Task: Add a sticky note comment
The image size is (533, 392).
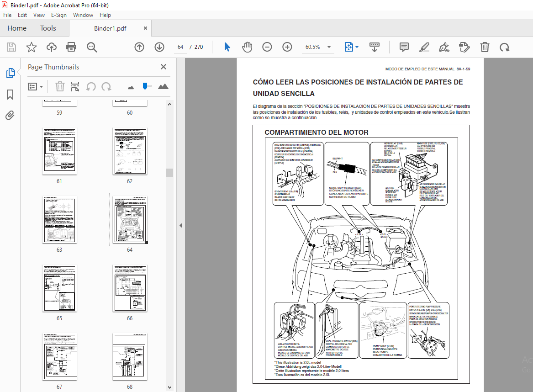Action: coord(404,47)
